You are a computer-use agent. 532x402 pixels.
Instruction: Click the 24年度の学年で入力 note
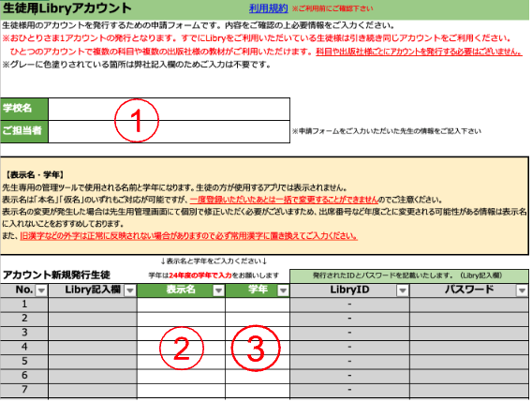pyautogui.click(x=200, y=275)
